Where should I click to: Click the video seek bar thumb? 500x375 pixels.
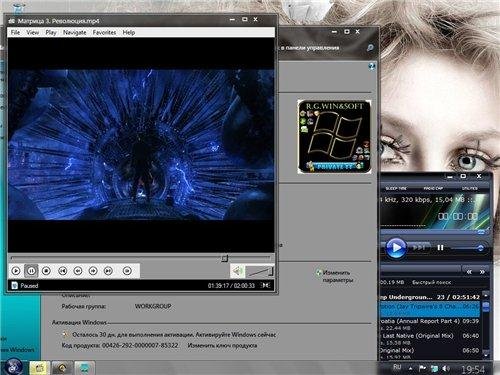pos(225,258)
